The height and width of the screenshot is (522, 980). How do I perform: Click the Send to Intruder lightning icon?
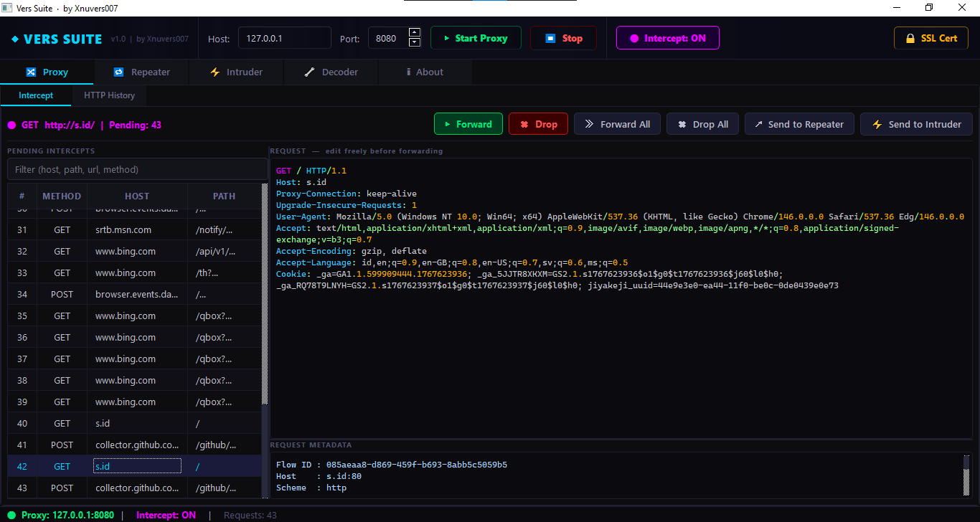[877, 123]
